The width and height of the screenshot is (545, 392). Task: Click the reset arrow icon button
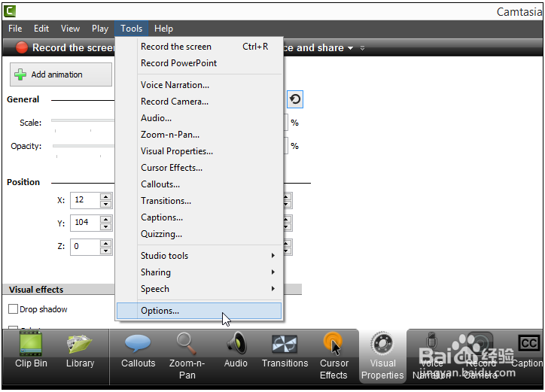(x=295, y=99)
